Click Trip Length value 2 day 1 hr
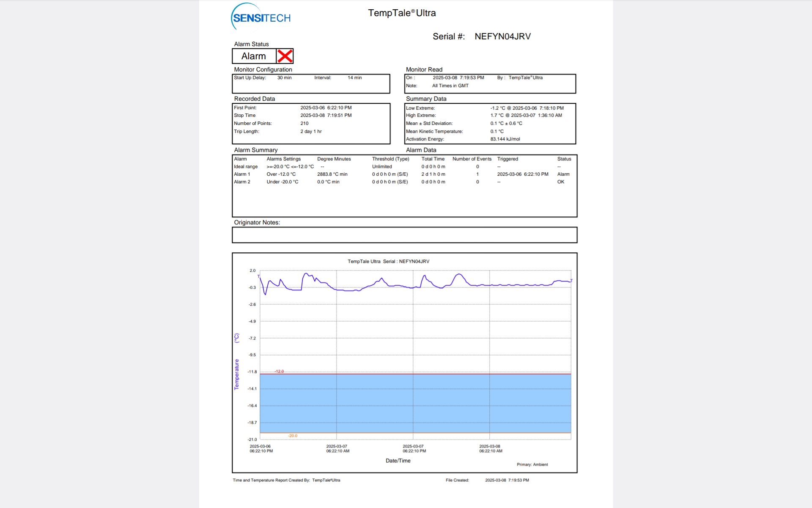The width and height of the screenshot is (812, 508). click(x=311, y=132)
